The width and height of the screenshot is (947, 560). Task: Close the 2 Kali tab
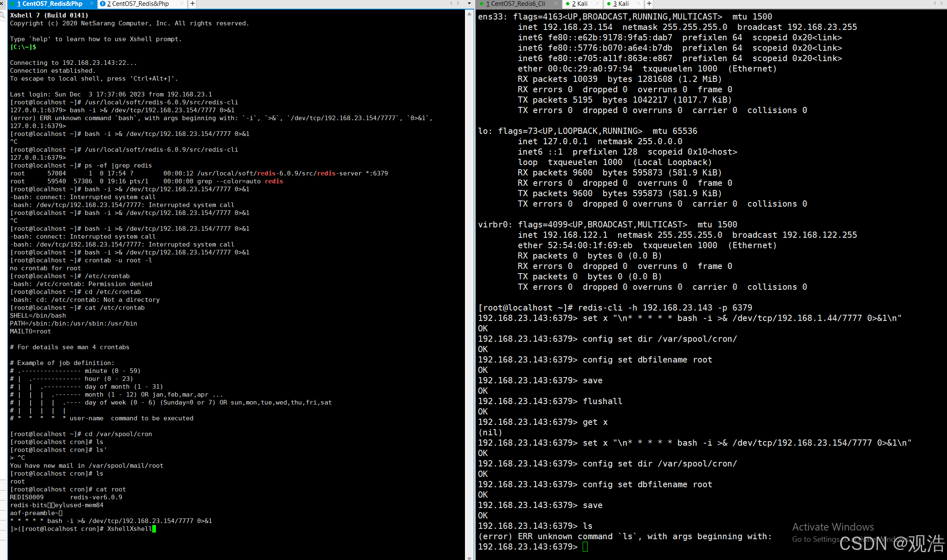pyautogui.click(x=598, y=4)
